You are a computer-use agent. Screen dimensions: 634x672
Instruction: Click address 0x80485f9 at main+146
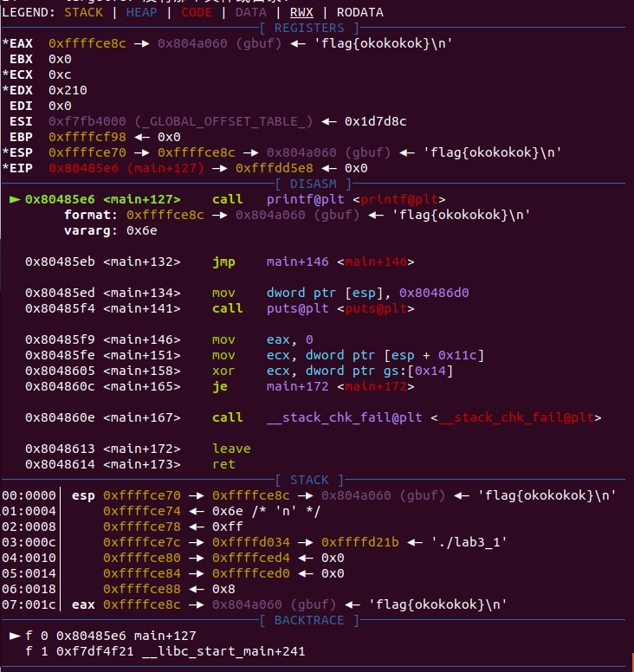(60, 339)
